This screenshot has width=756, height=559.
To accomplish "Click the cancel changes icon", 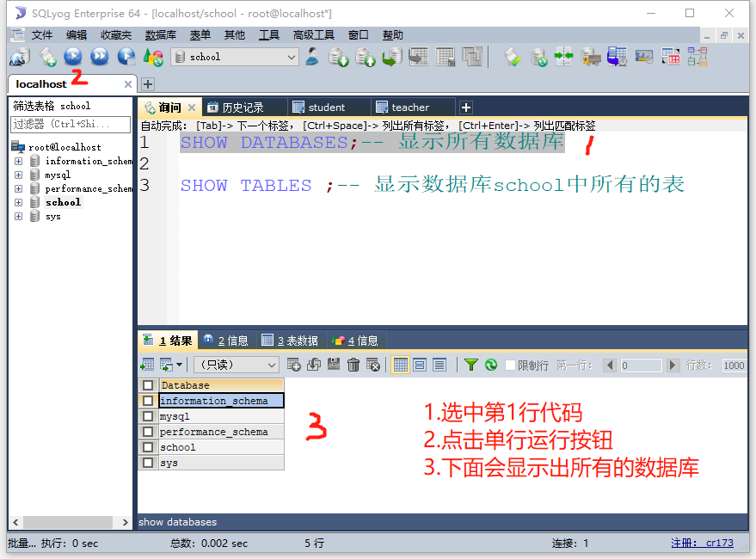I will pos(373,365).
